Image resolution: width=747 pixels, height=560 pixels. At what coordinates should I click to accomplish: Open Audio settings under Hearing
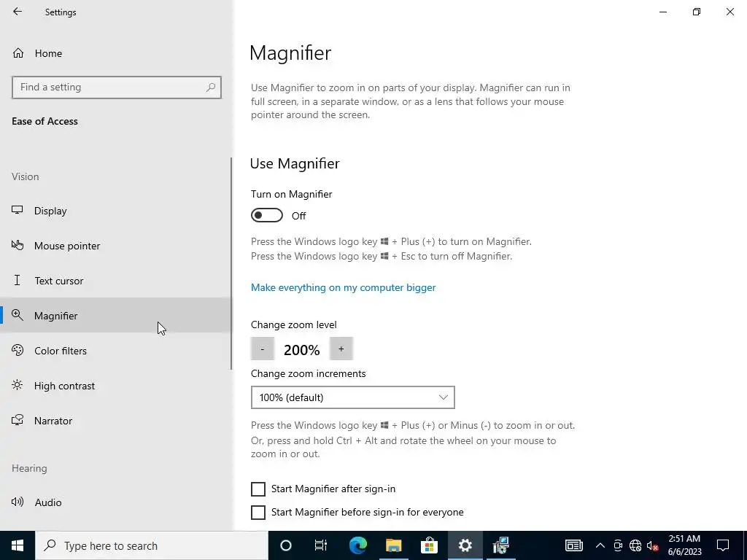click(x=116, y=502)
